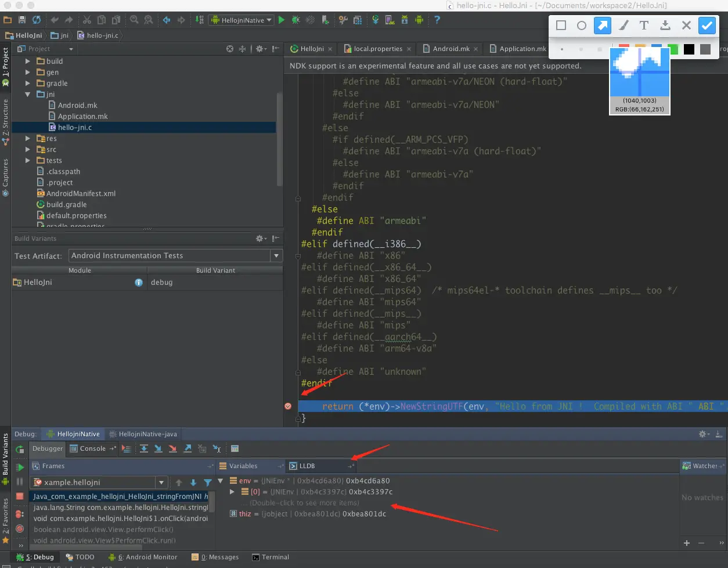Click next frame down arrow in Frames
Image resolution: width=728 pixels, height=568 pixels.
pyautogui.click(x=193, y=483)
